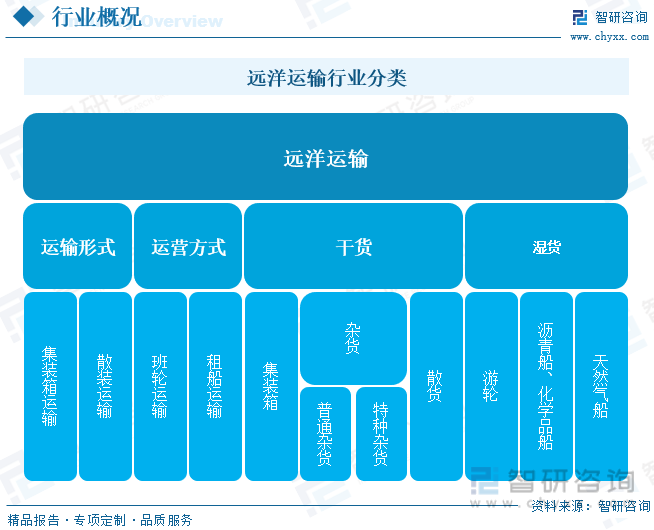Click the 行业概况 heading

tap(96, 17)
